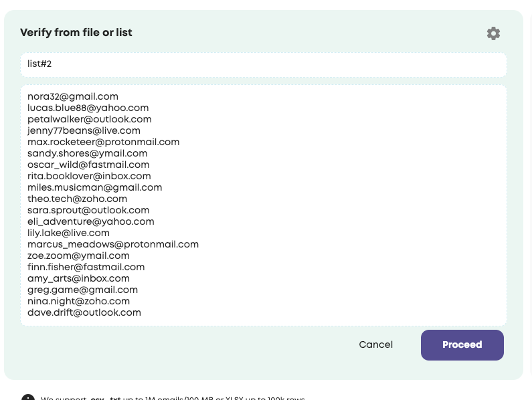Viewport: 532px width, 400px height.
Task: Click the marcus_meadows@protonmail.com line
Action: 113,245
